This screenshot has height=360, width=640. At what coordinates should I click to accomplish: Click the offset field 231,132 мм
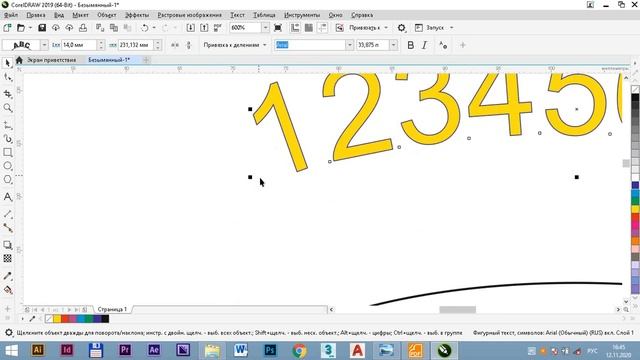[136, 45]
